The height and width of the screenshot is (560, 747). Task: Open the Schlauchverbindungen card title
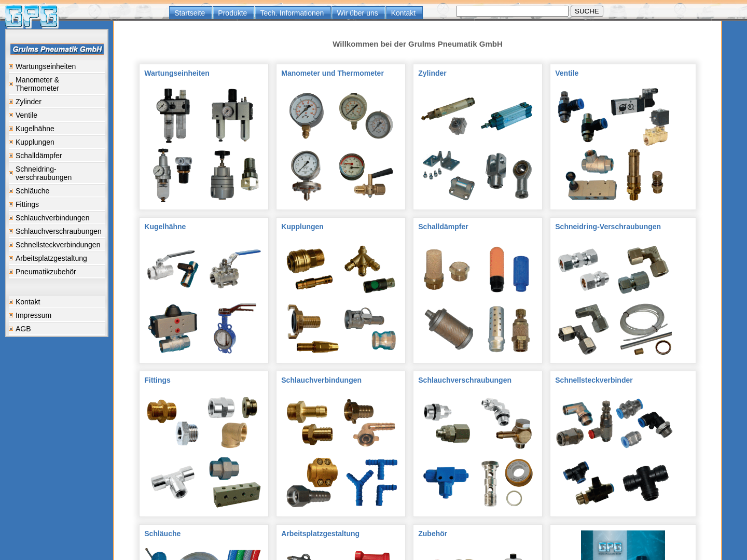pos(321,380)
